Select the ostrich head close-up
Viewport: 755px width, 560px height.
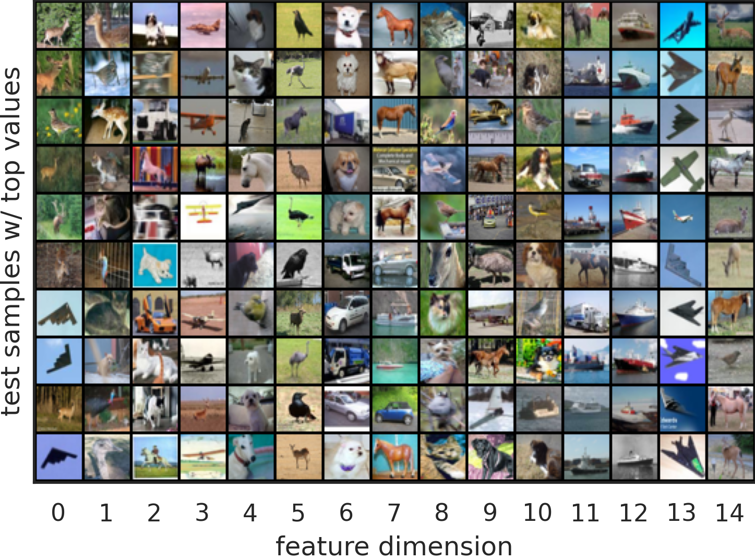[107, 457]
